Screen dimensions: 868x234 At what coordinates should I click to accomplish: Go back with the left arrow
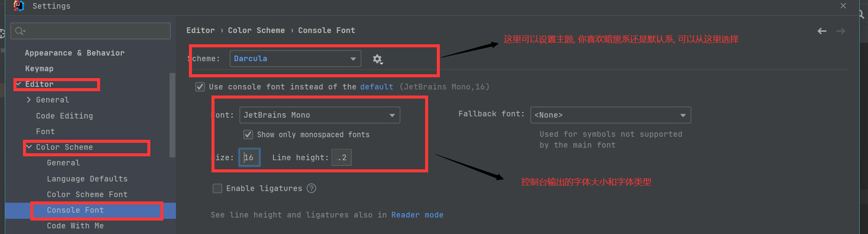coord(822,31)
